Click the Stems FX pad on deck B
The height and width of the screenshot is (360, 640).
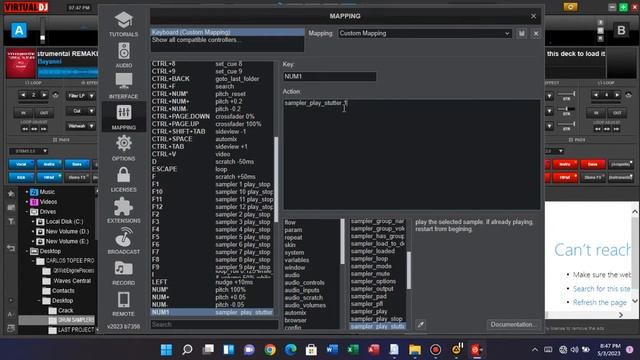[x=593, y=178]
